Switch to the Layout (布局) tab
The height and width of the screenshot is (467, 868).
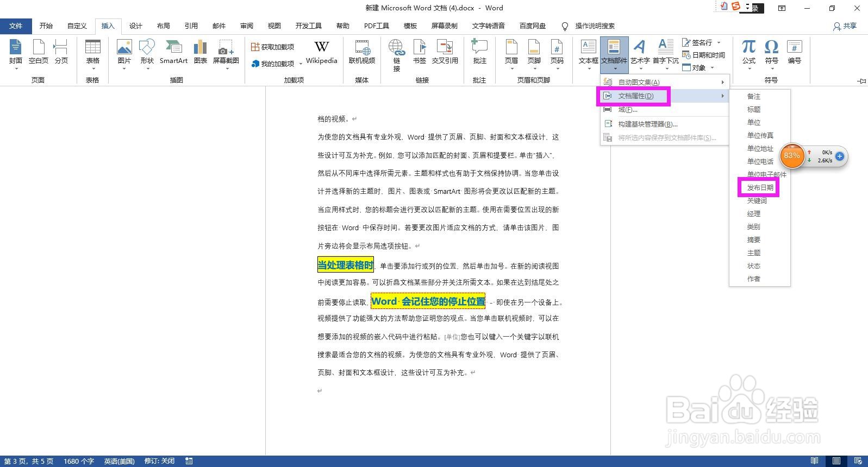point(164,26)
